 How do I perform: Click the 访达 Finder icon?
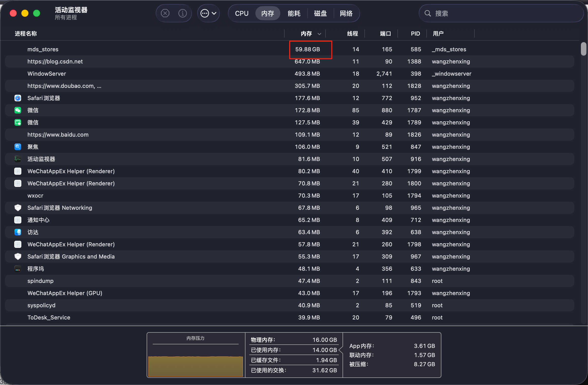point(18,232)
